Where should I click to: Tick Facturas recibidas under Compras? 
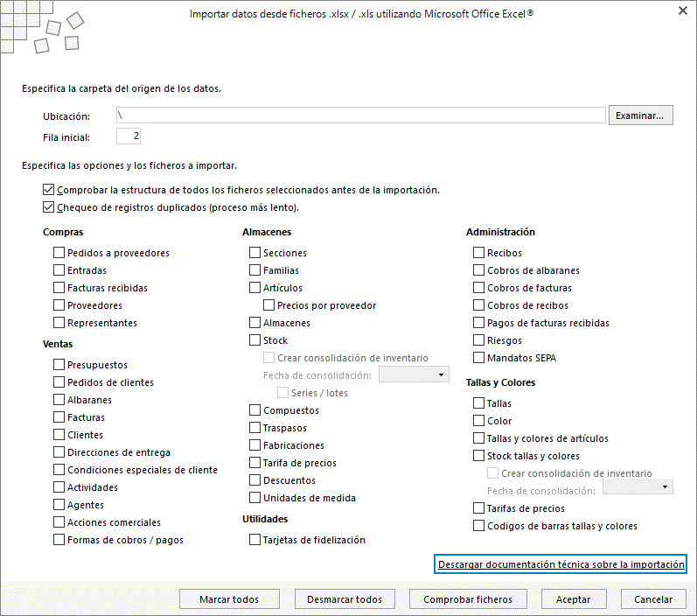59,288
